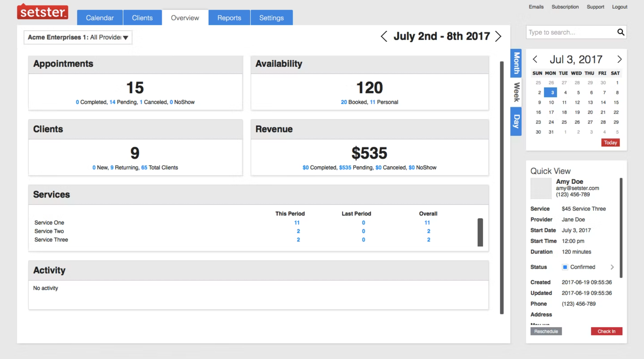Open the Settings tab
Image resolution: width=644 pixels, height=359 pixels.
coord(271,17)
